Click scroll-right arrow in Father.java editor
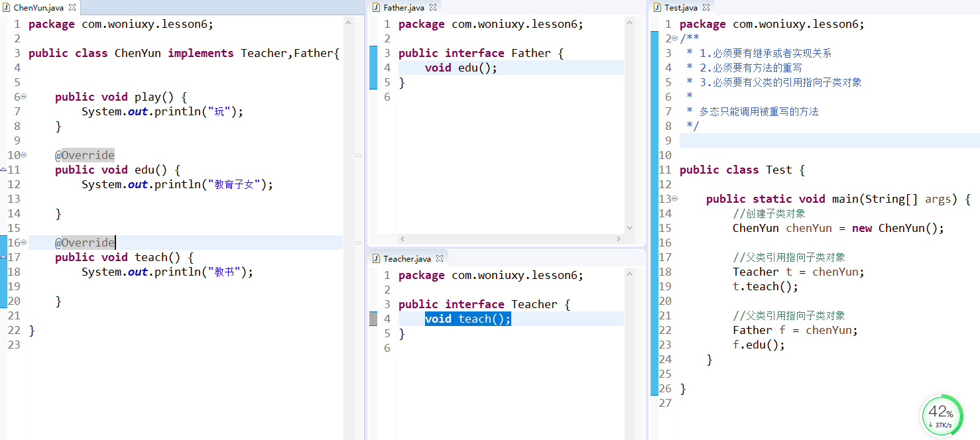Viewport: 980px width, 440px height. click(x=619, y=239)
